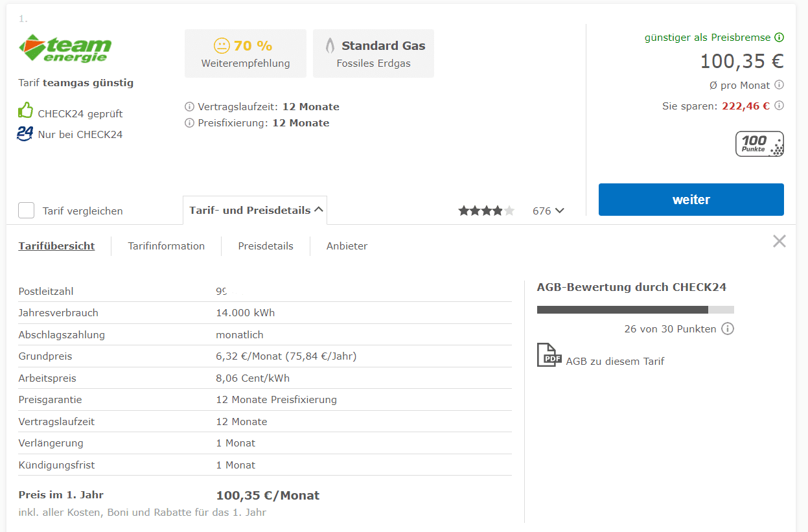Switch to the Tarifinformation tab

pos(167,246)
